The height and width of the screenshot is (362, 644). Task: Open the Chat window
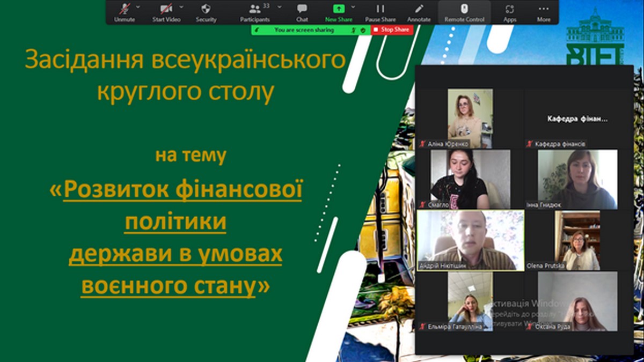coord(302,12)
